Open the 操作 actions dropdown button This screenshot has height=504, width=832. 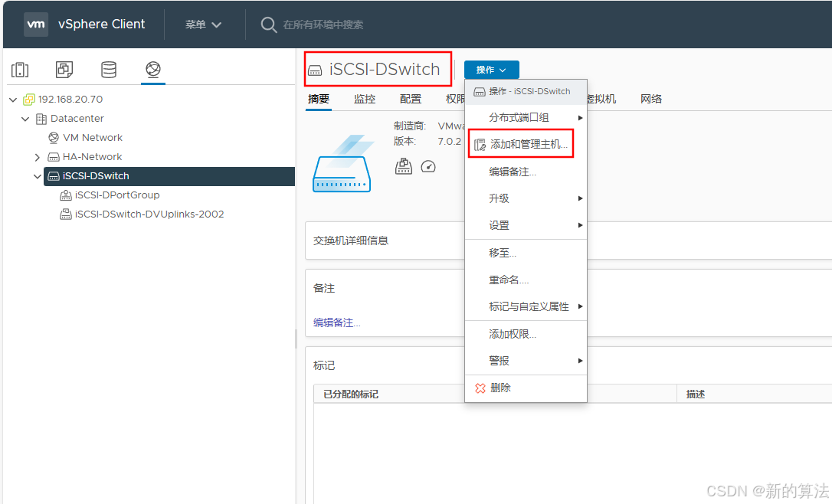(491, 70)
